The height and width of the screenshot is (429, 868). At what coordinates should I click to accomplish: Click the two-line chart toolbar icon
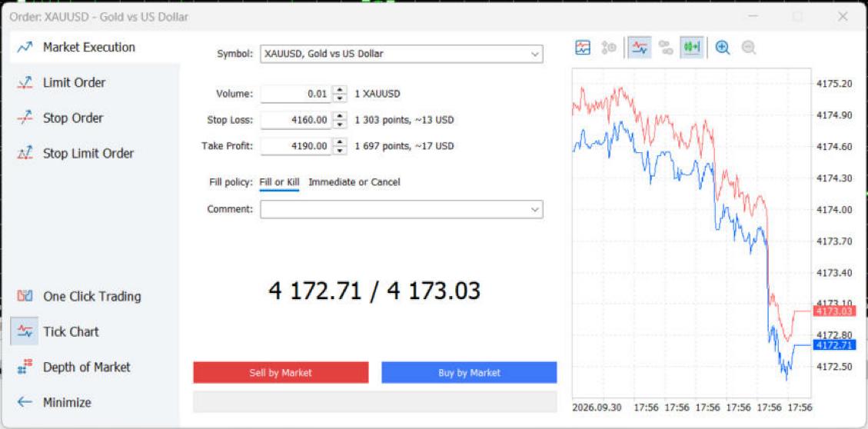tap(583, 48)
